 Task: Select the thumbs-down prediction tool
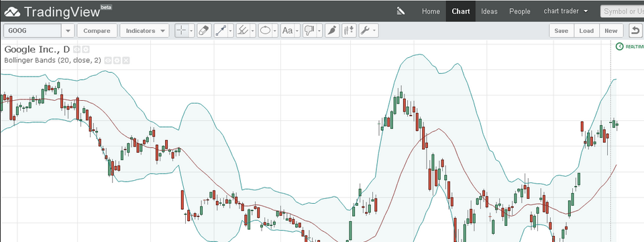click(310, 31)
